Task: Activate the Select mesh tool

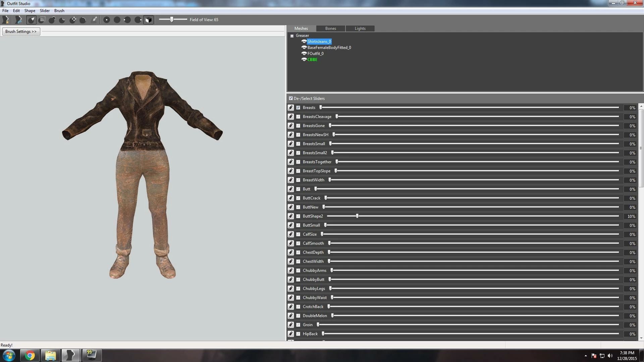Action: pyautogui.click(x=32, y=20)
